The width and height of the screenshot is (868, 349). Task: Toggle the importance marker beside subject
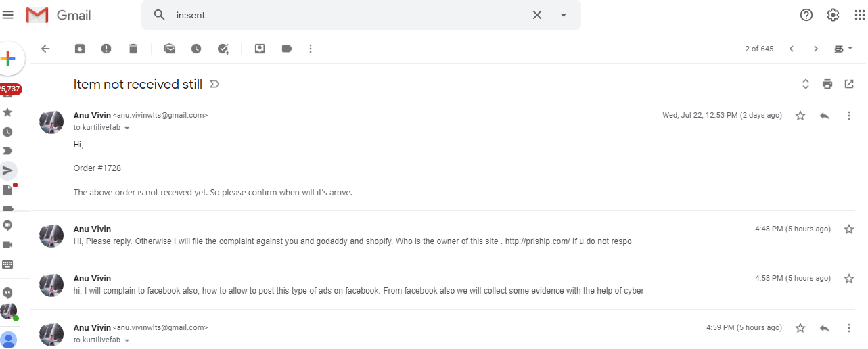pos(214,85)
